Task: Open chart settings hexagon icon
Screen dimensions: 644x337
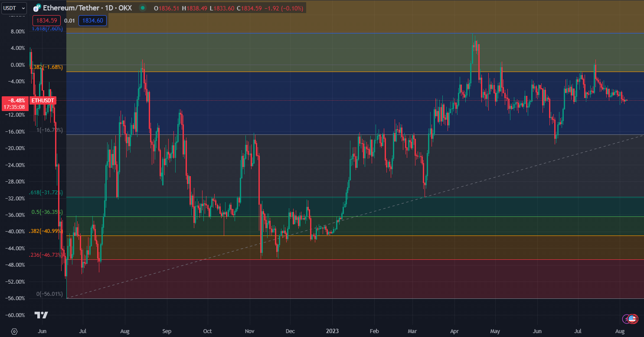Action: pos(14,331)
